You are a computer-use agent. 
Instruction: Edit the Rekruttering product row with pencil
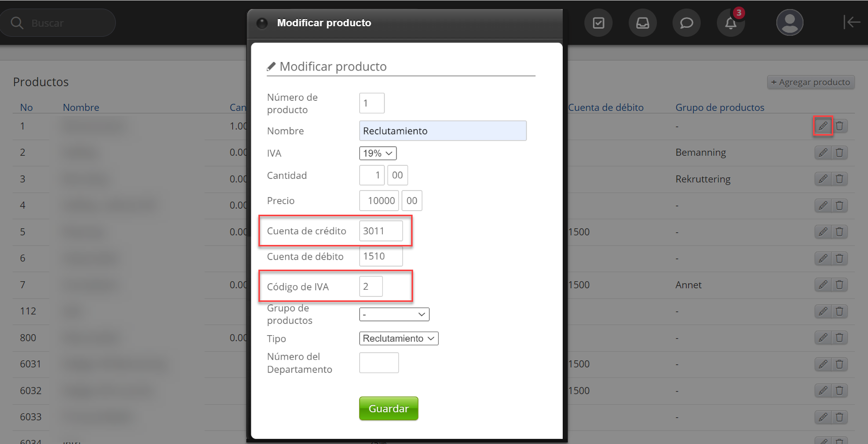click(x=823, y=179)
